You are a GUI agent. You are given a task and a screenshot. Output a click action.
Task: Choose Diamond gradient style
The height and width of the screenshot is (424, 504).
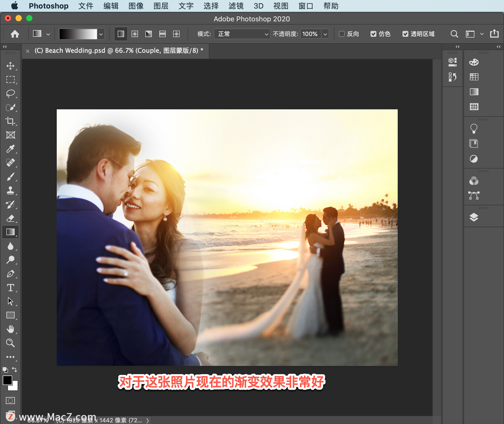tap(176, 34)
